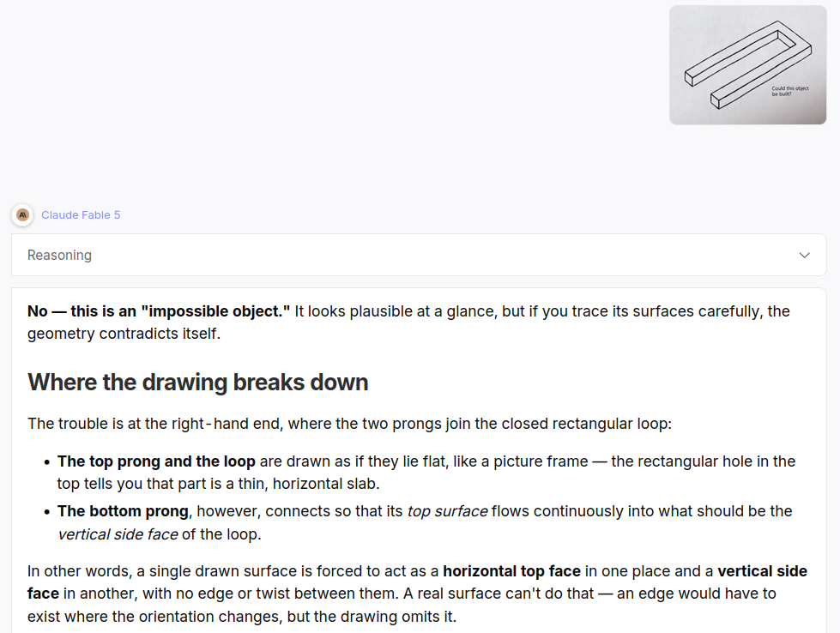Viewport: 840px width, 633px height.
Task: Click the Claude avatar icon
Action: pos(22,215)
